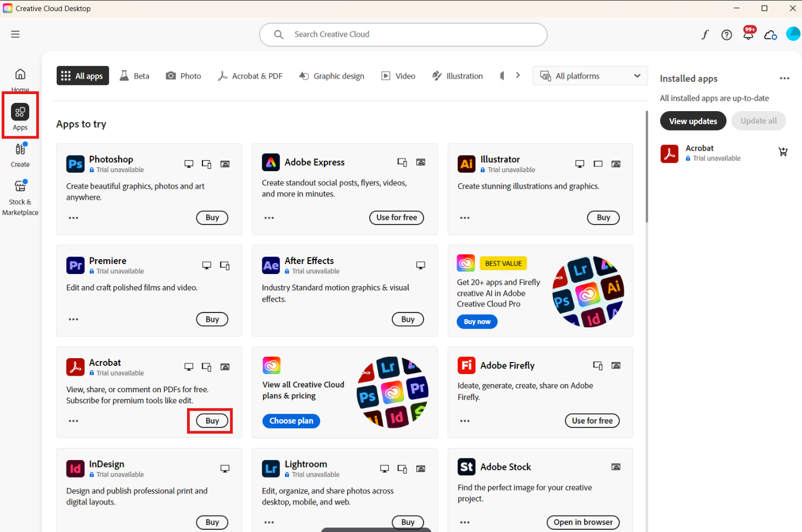Screen dimensions: 802x532
Task: Click Buy on the Lightroom card
Action: pyautogui.click(x=408, y=522)
